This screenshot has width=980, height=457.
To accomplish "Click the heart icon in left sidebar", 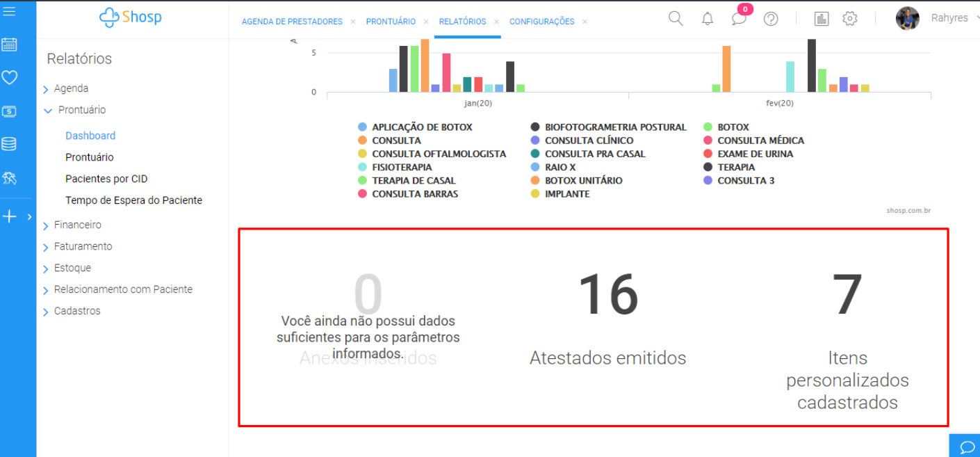I will [9, 77].
